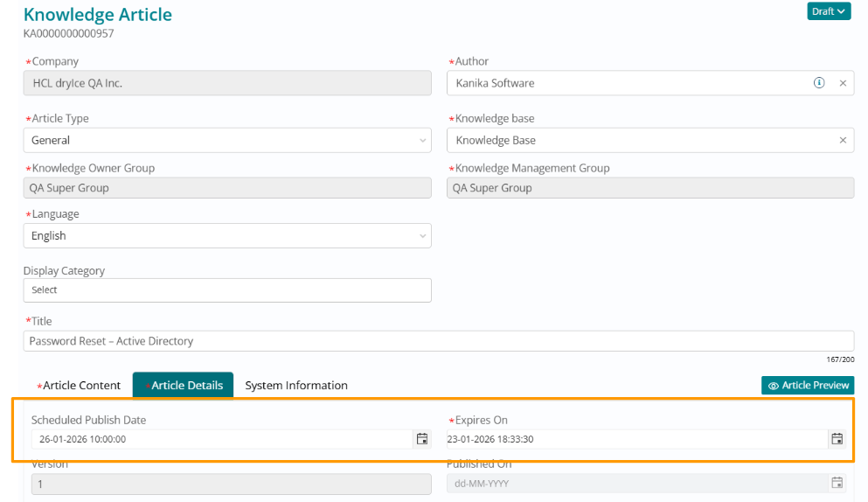Click into the Title text field
This screenshot has width=868, height=502.
tap(437, 341)
